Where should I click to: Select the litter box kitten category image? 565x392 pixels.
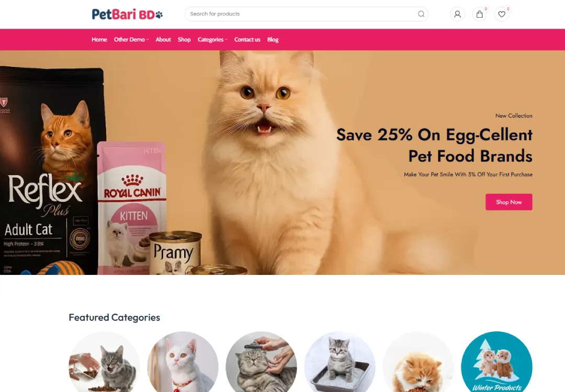pos(340,362)
